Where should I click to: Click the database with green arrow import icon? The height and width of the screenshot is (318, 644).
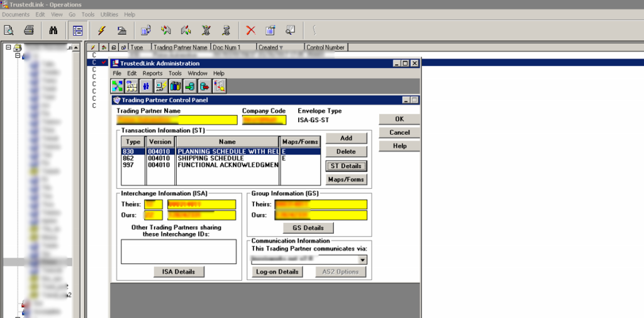pos(190,86)
